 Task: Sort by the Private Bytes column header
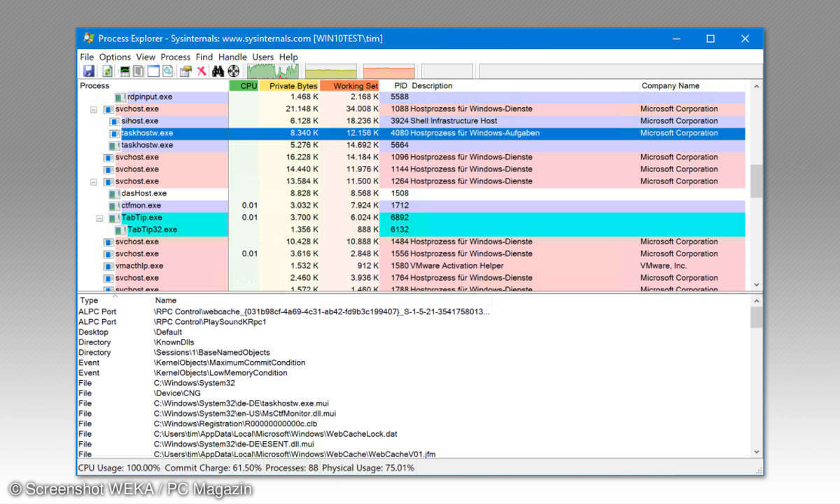(x=290, y=85)
